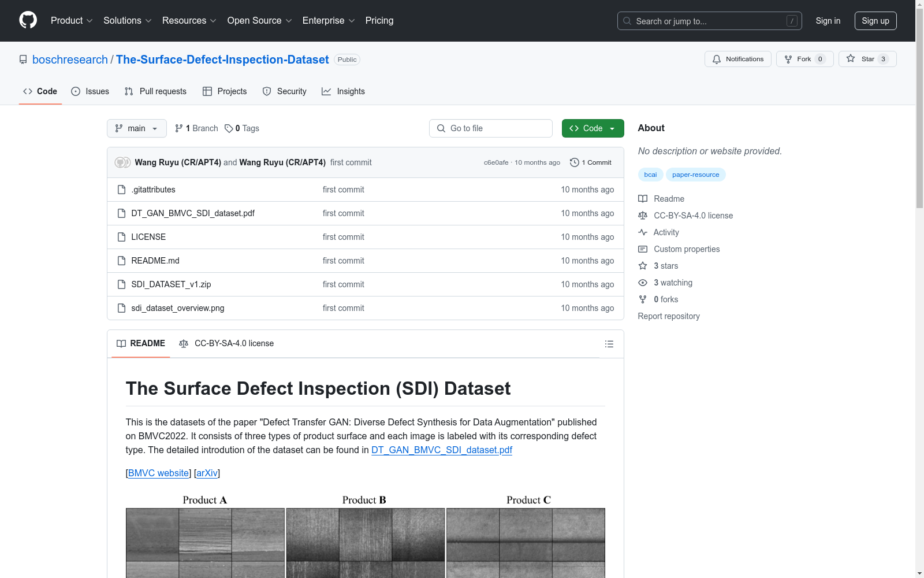Click the book icon beside Readme
Image resolution: width=924 pixels, height=578 pixels.
click(642, 198)
